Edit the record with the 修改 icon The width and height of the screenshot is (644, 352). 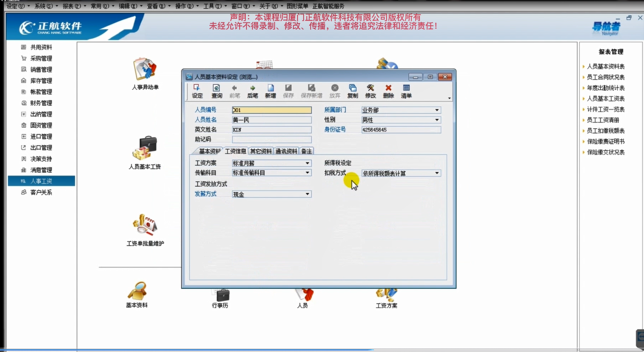point(370,91)
